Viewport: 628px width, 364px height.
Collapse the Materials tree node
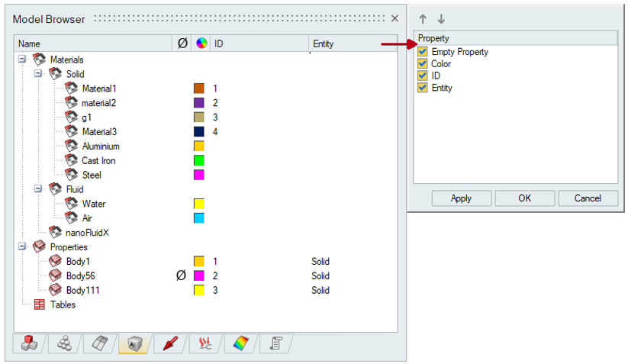coord(22,59)
